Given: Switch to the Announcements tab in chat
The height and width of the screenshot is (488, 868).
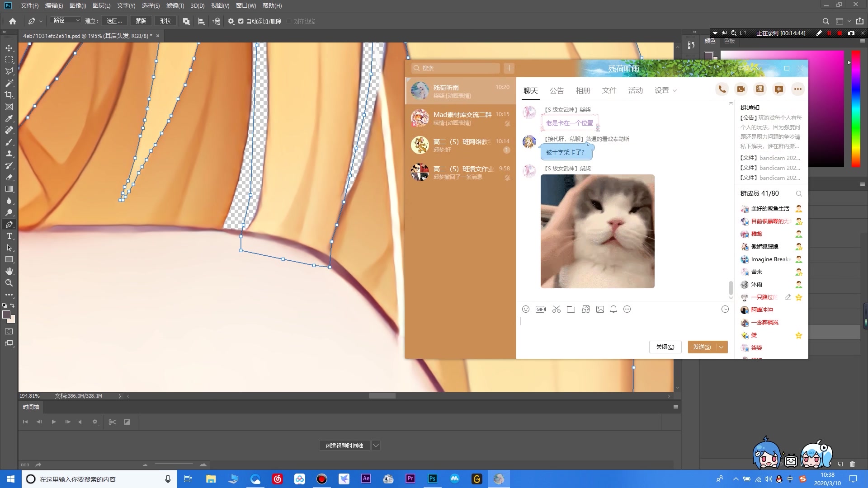Looking at the screenshot, I should tap(557, 90).
